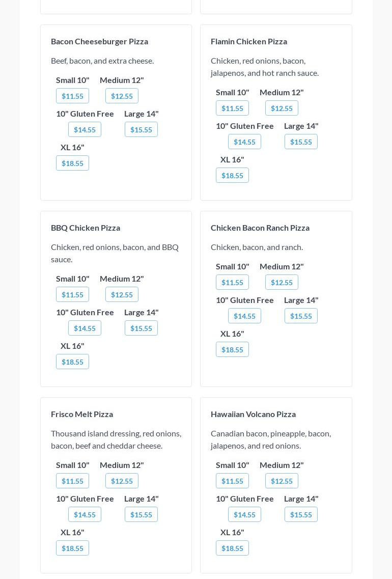Viewport: 392px width, 579px height.
Task: Pick XL 16" $18.55 Bacon Cheeseburger Pizza
Action: click(x=72, y=163)
